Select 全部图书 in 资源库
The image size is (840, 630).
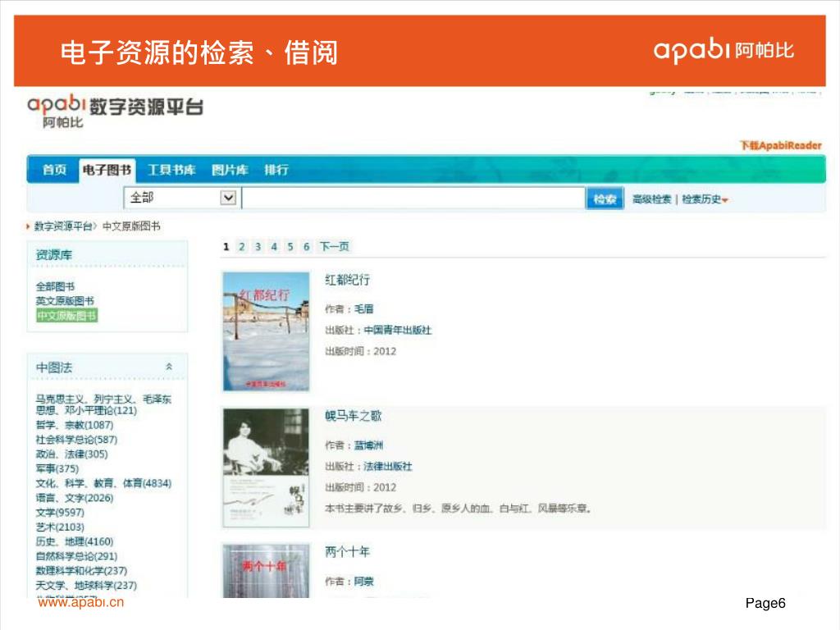tap(55, 286)
